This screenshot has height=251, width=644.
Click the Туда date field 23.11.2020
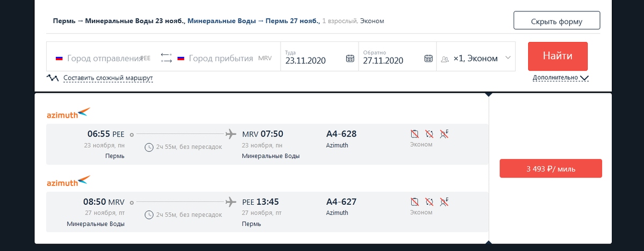[x=313, y=60]
